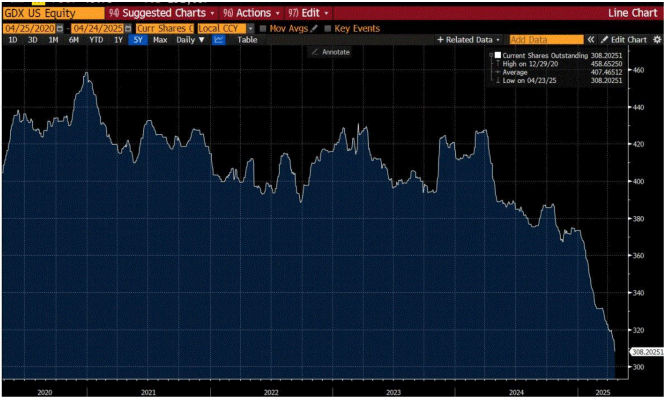Screen dimensions: 667x400
Task: Click the Mov Avgs pencil icon
Action: [314, 28]
